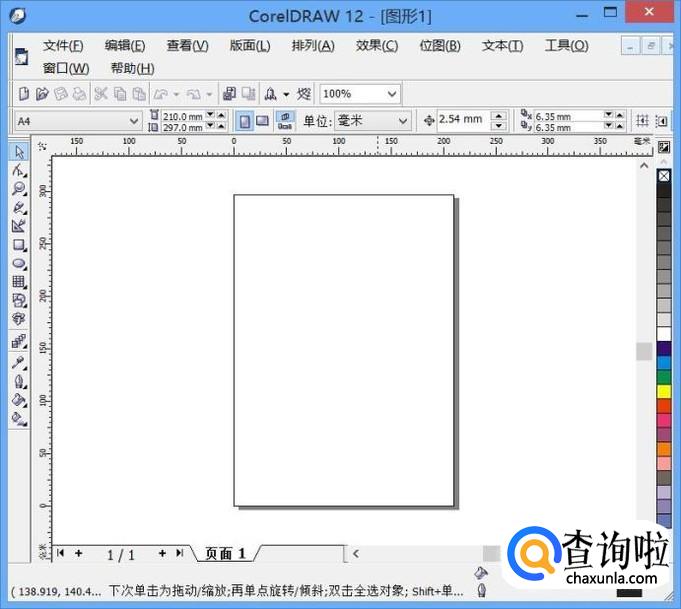681x609 pixels.
Task: Select the 页面 1 page tab
Action: point(225,553)
